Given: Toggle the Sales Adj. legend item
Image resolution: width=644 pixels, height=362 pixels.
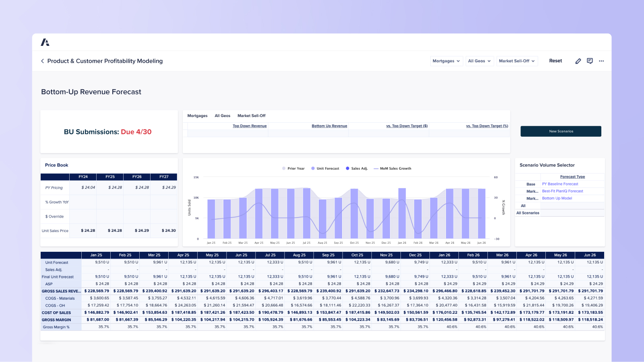Looking at the screenshot, I should (x=357, y=168).
